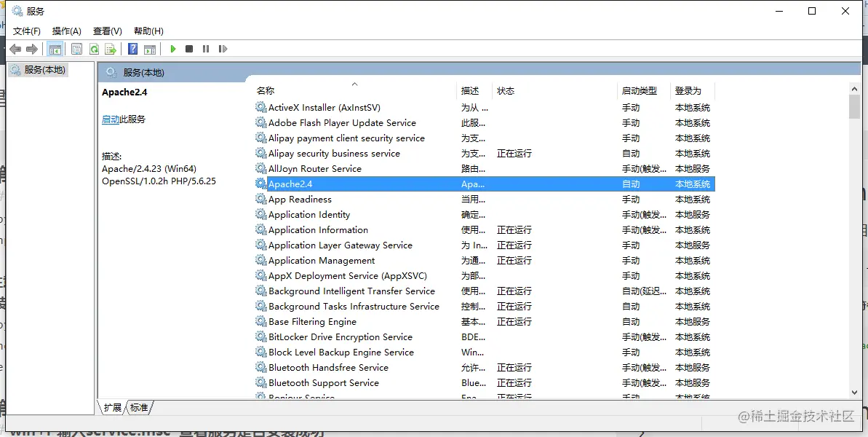Maximize the 服务 window

tap(811, 11)
